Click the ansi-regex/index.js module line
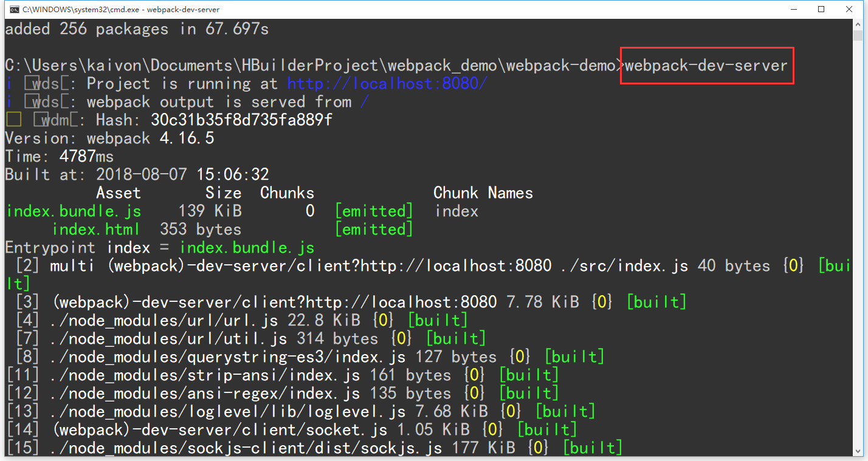The height and width of the screenshot is (461, 868). click(282, 393)
